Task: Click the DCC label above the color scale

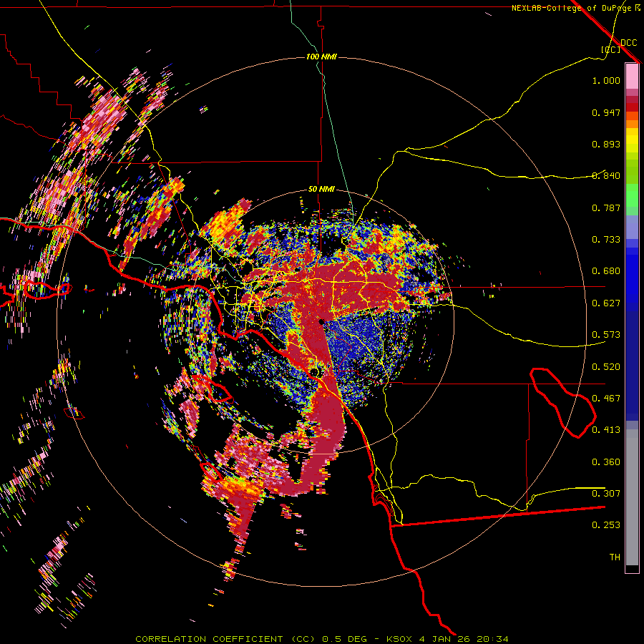Action: [628, 43]
